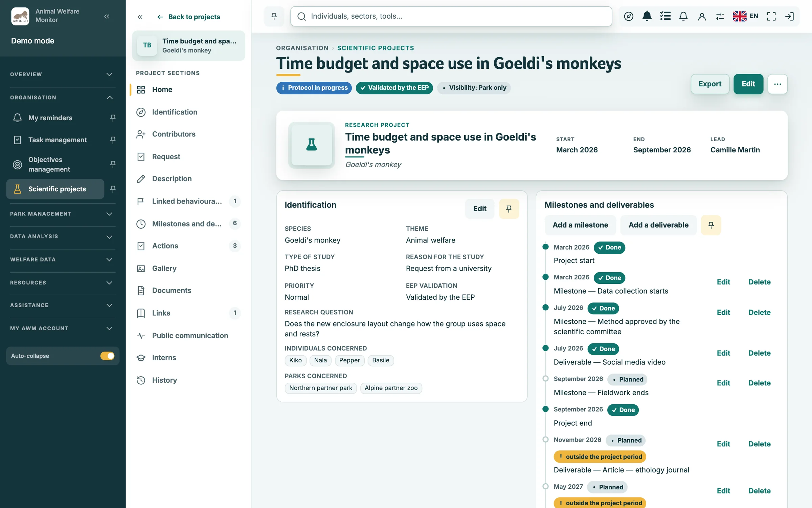Collapse the project sections panel
The image size is (812, 508).
pyautogui.click(x=140, y=17)
